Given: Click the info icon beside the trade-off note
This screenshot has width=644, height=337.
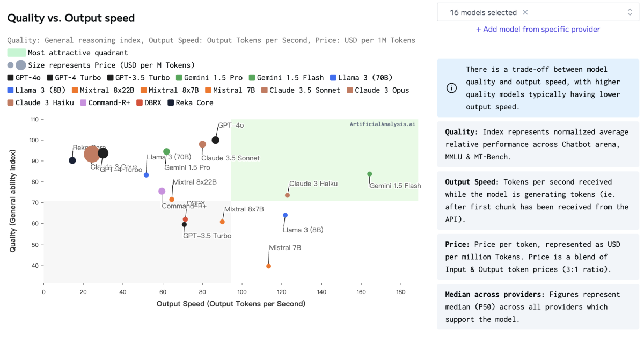Looking at the screenshot, I should 451,88.
